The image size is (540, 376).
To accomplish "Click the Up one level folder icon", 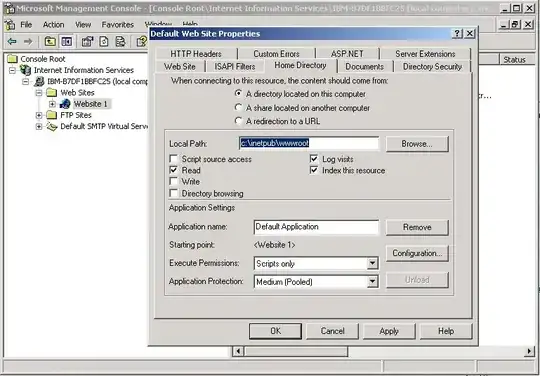I will (50, 42).
